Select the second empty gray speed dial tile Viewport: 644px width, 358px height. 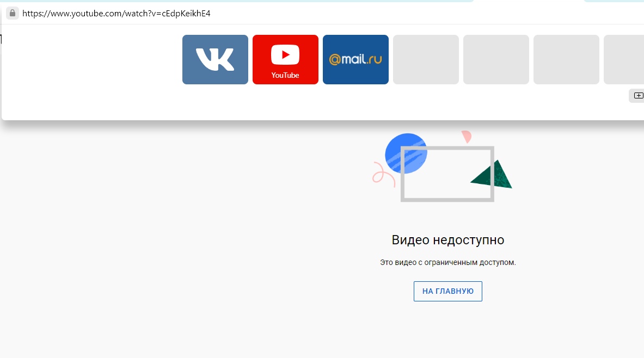[x=496, y=59]
